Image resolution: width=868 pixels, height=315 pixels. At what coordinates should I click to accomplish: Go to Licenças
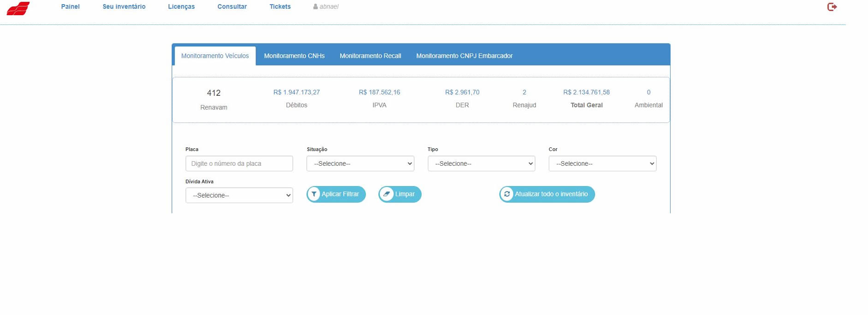coord(181,6)
